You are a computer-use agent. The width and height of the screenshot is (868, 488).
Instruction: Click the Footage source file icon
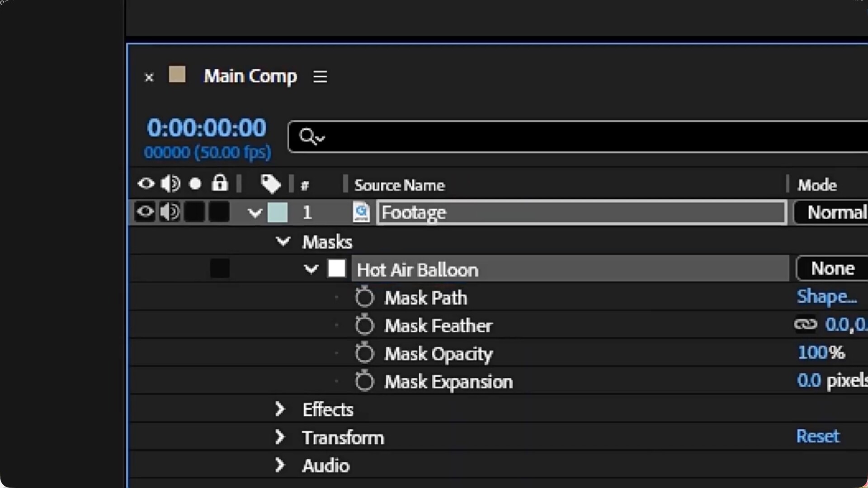pos(361,212)
